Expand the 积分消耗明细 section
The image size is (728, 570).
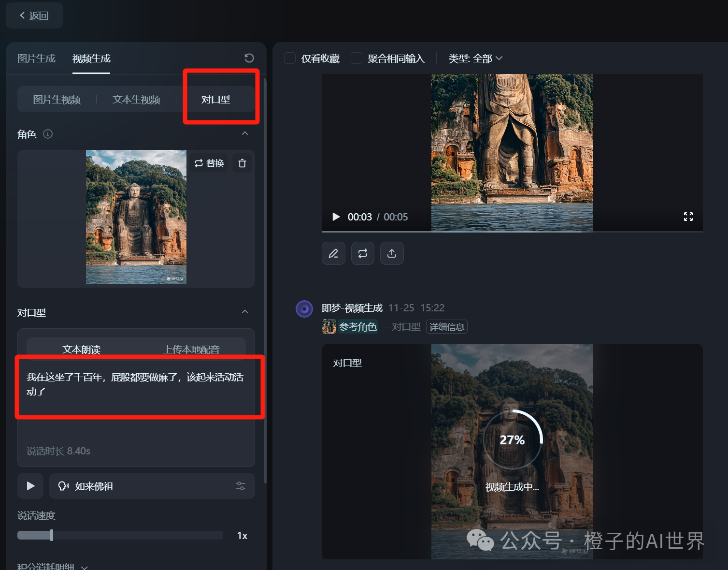click(x=52, y=566)
